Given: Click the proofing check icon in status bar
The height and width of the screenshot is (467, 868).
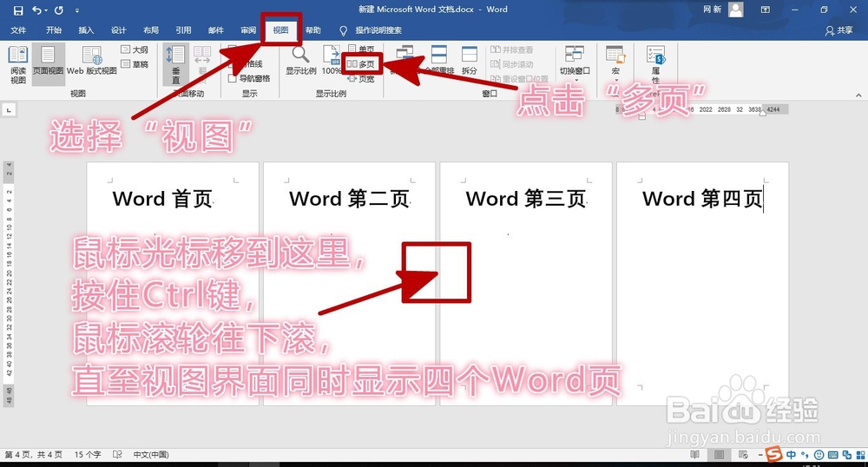Looking at the screenshot, I should 117,455.
